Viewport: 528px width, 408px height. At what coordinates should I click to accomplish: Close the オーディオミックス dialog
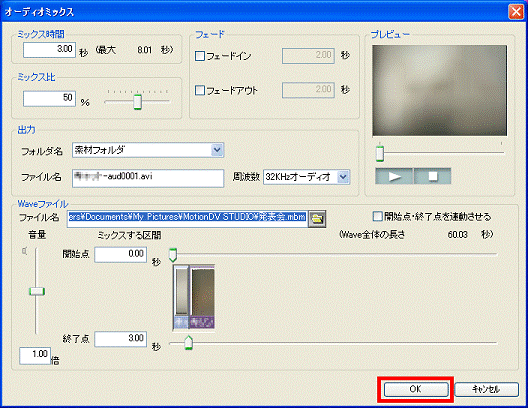point(516,12)
